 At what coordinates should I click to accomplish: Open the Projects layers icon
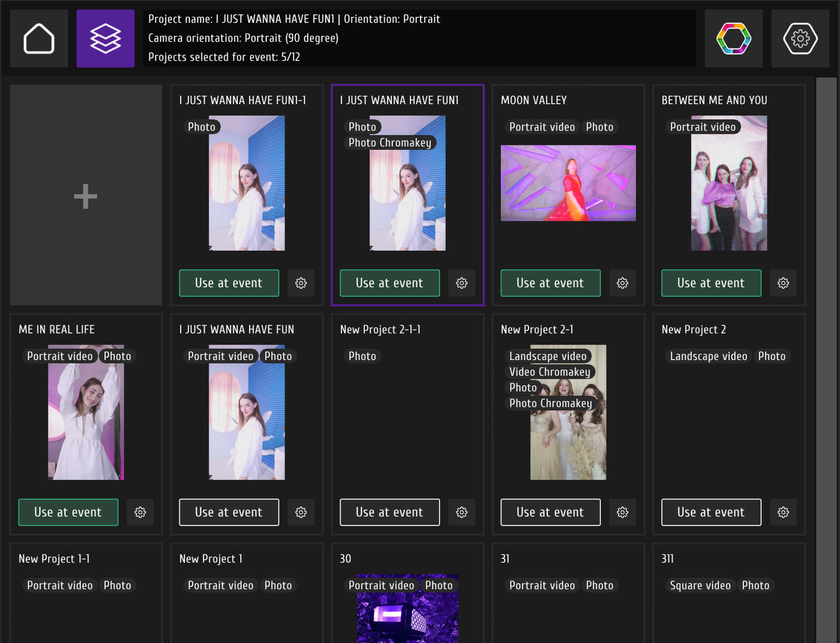(106, 39)
